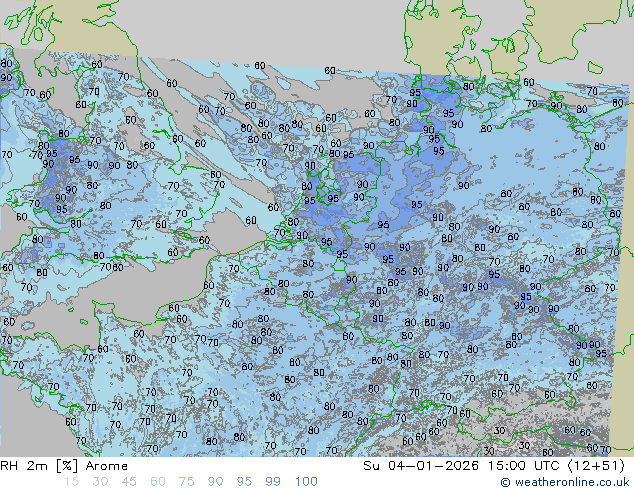This screenshot has width=634, height=490.
Task: Click legend value 30
Action: click(100, 482)
